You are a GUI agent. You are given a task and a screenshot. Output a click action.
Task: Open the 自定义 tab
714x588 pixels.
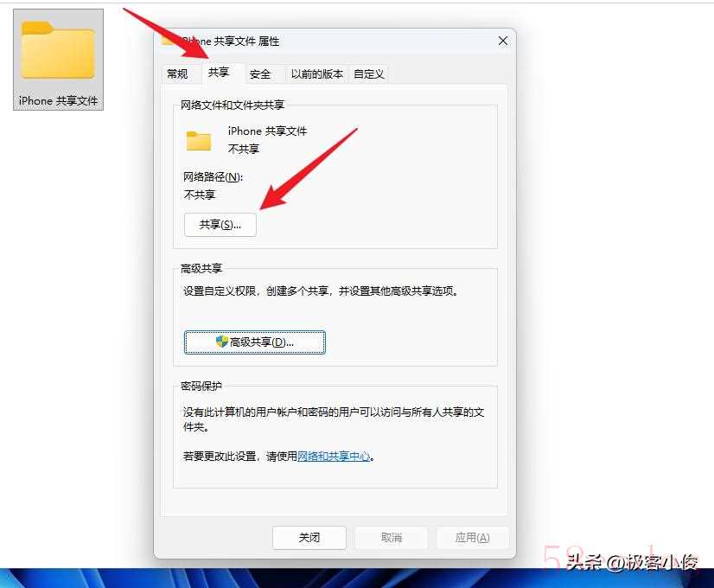pyautogui.click(x=369, y=73)
